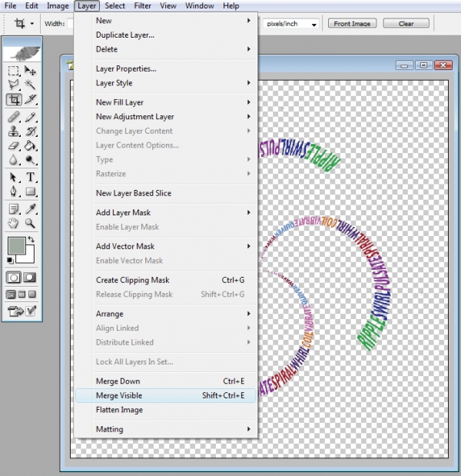This screenshot has width=461, height=476.
Task: Open the Window menu
Action: coord(200,6)
